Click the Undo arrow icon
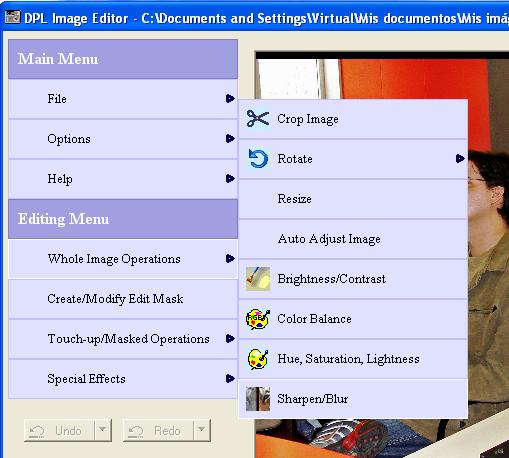 [37, 431]
